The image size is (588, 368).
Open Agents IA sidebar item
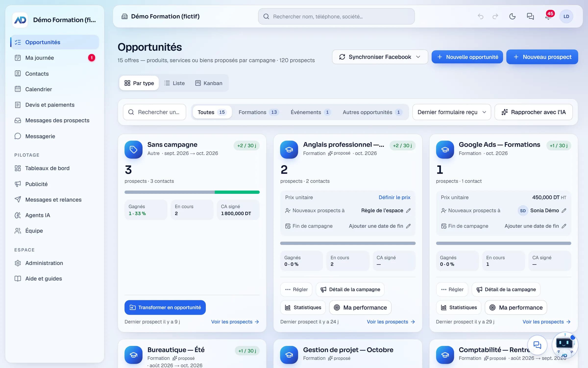[x=54, y=215]
